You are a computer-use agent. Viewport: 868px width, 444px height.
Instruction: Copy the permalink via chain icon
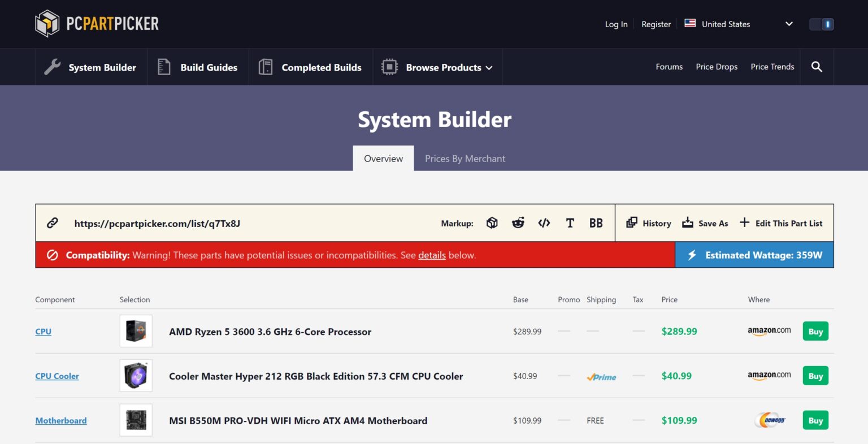[x=53, y=223]
